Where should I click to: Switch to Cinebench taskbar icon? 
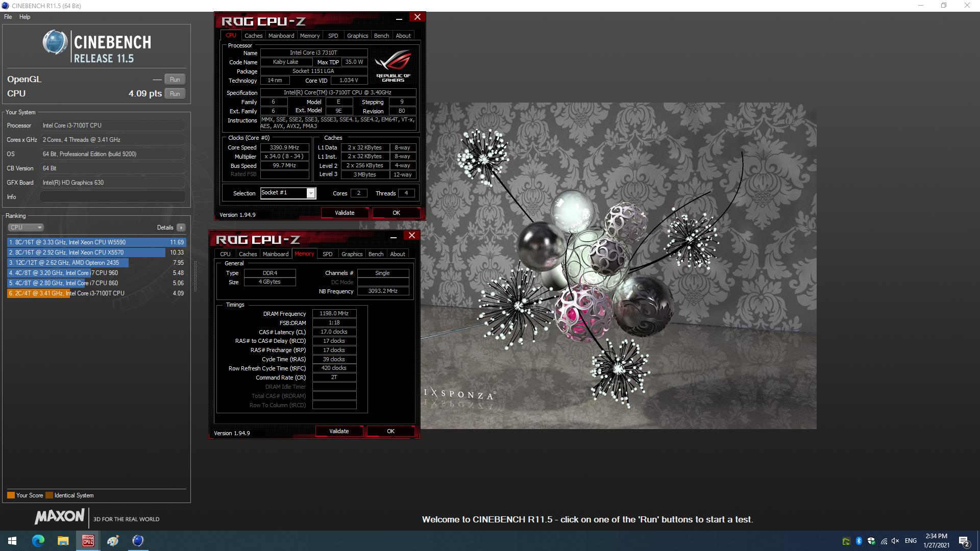pos(138,541)
